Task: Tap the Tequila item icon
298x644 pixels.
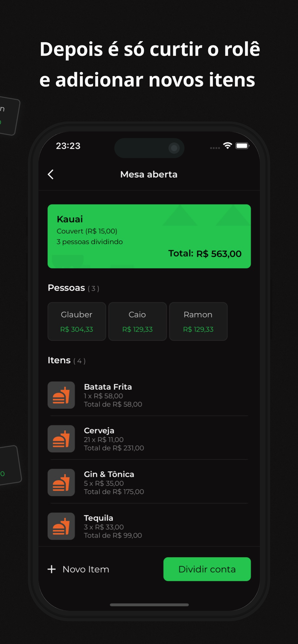Action: 61,526
